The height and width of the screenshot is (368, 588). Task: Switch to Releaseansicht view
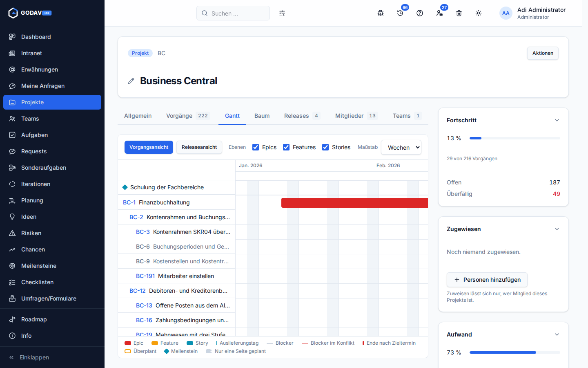[199, 147]
